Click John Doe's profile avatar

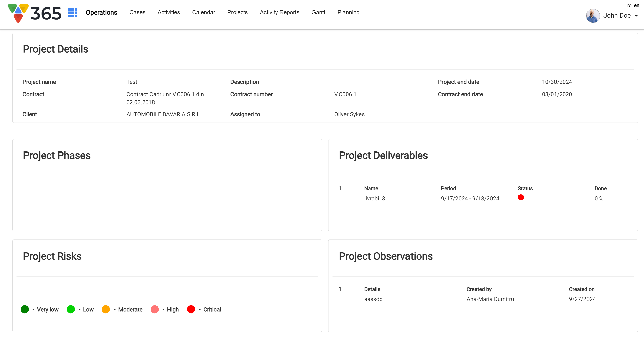(593, 16)
